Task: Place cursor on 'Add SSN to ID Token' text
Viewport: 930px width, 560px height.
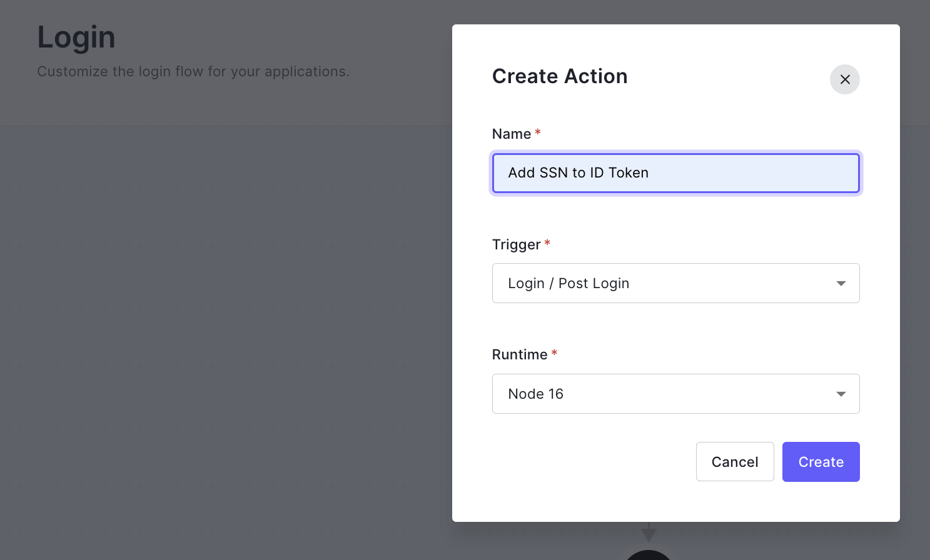Action: pos(578,173)
